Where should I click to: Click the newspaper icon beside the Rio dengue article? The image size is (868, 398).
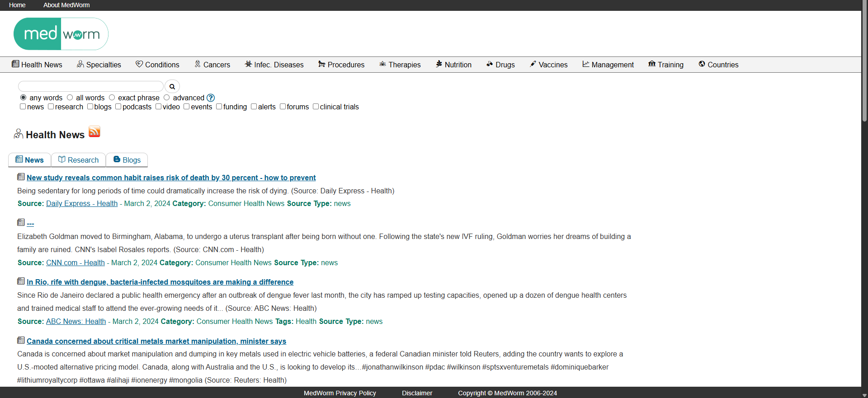click(x=21, y=281)
